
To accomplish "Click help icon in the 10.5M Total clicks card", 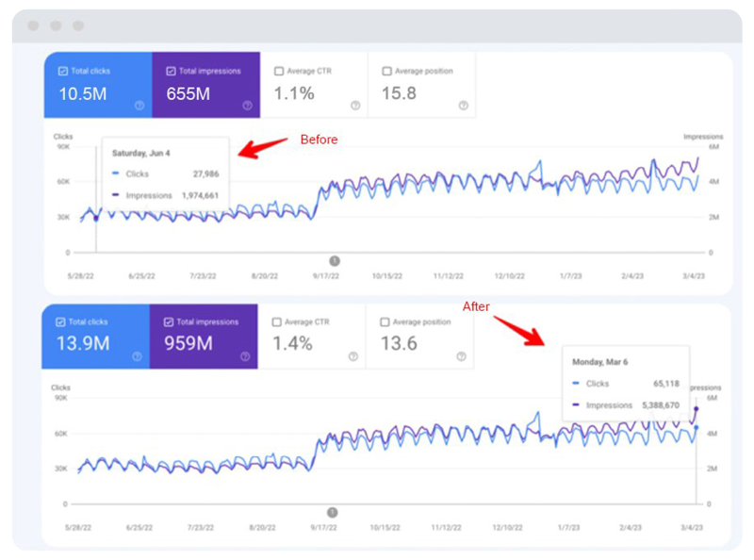I will click(x=139, y=106).
